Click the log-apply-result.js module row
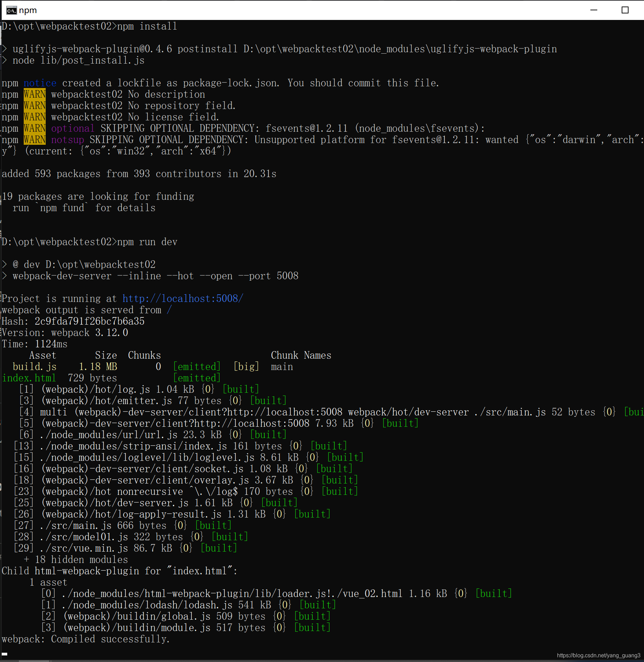Image resolution: width=644 pixels, height=662 pixels. pos(172,514)
